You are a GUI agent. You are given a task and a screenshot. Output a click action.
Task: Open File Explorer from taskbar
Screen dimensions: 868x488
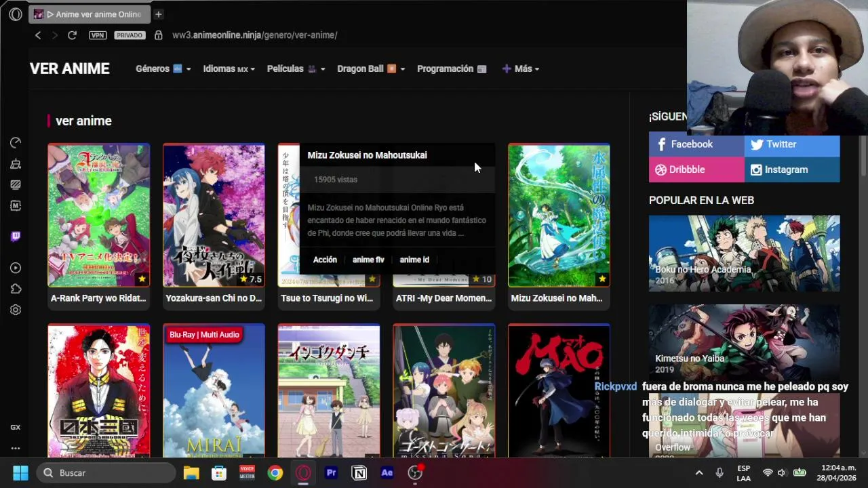click(191, 472)
